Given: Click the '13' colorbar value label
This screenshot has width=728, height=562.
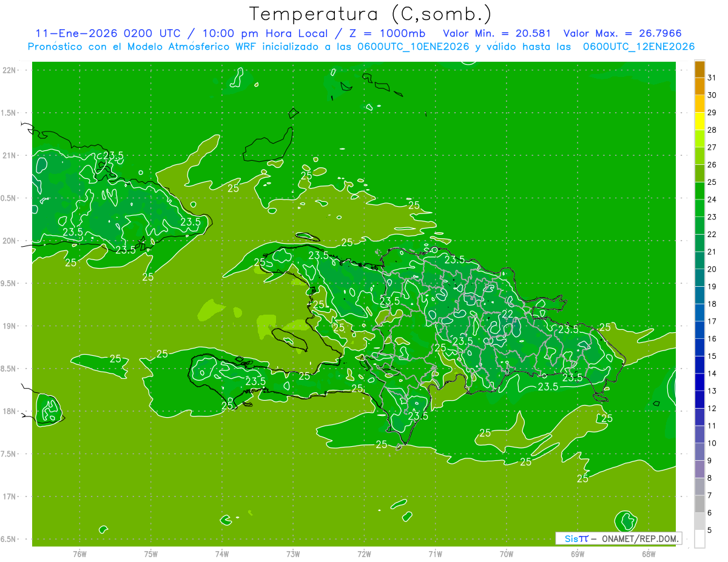Looking at the screenshot, I should point(712,391).
